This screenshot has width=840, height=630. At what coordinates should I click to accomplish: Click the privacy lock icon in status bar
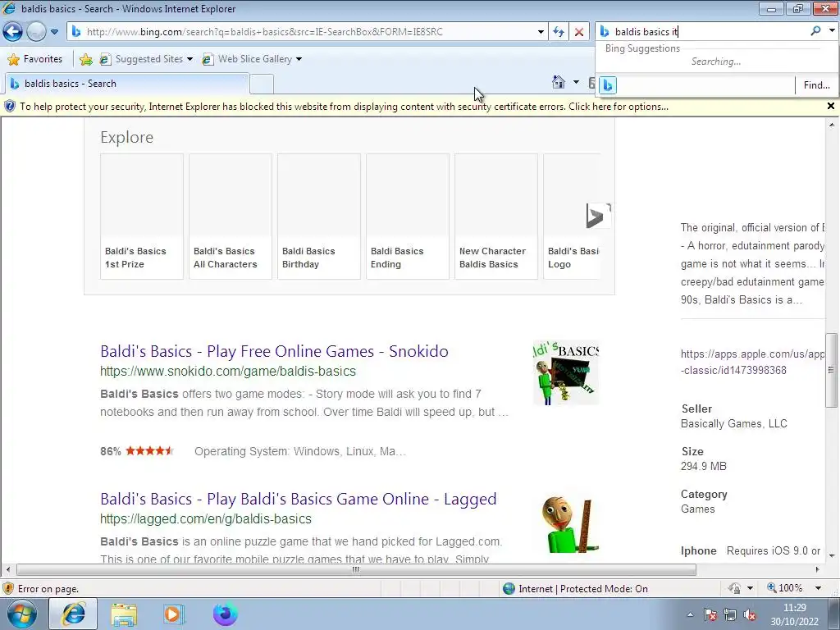coord(734,588)
